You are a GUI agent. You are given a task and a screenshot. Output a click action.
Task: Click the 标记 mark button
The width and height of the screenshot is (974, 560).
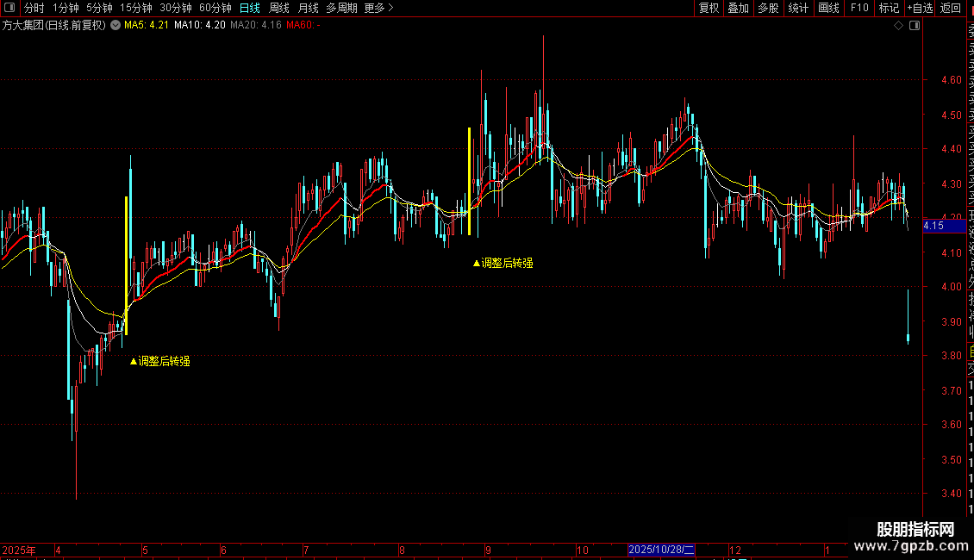889,8
